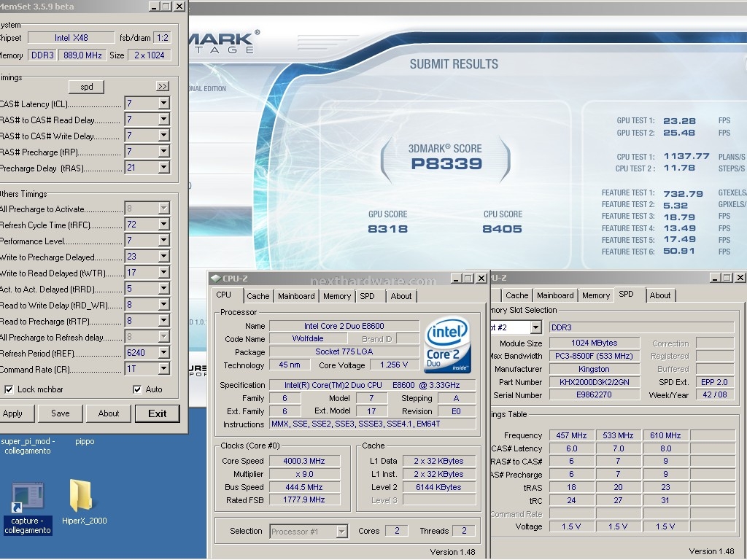Click the Code Name field Wolfdale
This screenshot has height=560, width=747.
click(308, 338)
